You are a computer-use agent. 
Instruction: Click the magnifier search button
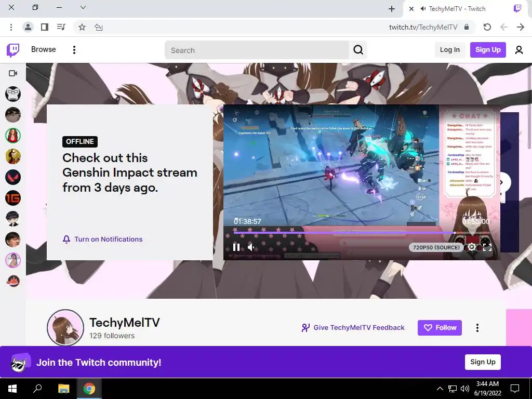[x=358, y=50]
